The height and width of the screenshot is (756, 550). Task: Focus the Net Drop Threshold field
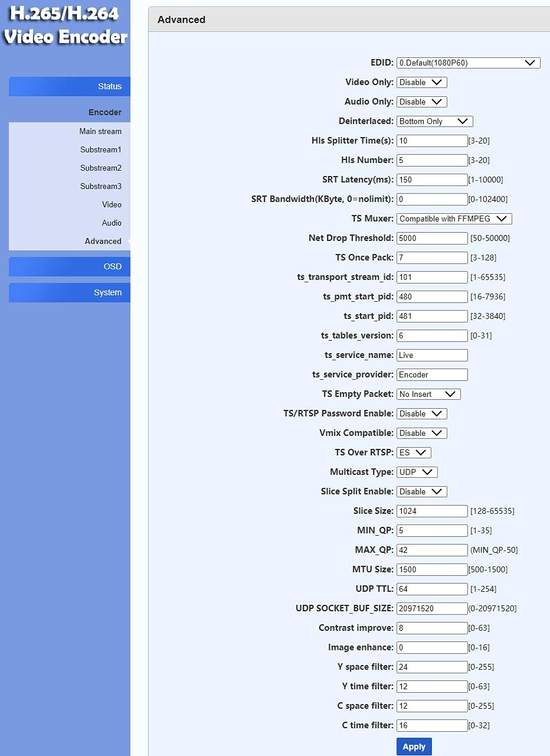432,238
